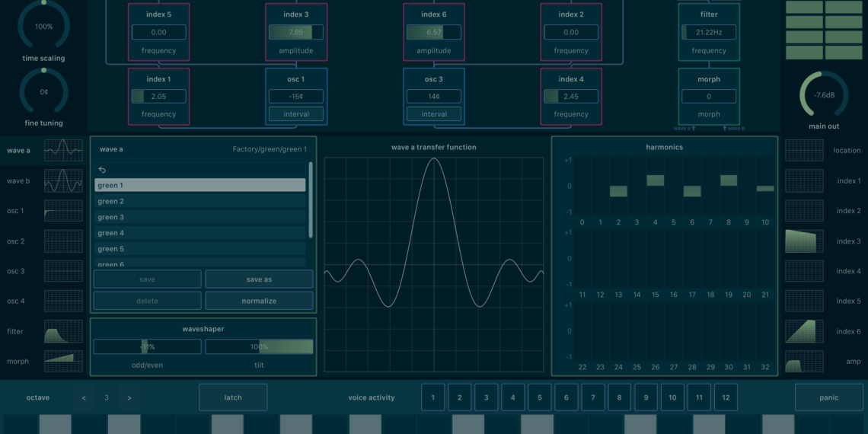The height and width of the screenshot is (434, 868).
Task: Select the green 2 preset
Action: tap(199, 202)
